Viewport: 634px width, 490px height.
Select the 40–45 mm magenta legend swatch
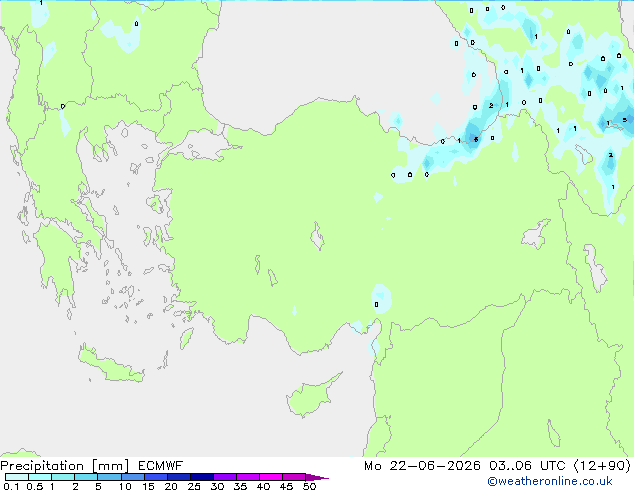coord(271,477)
